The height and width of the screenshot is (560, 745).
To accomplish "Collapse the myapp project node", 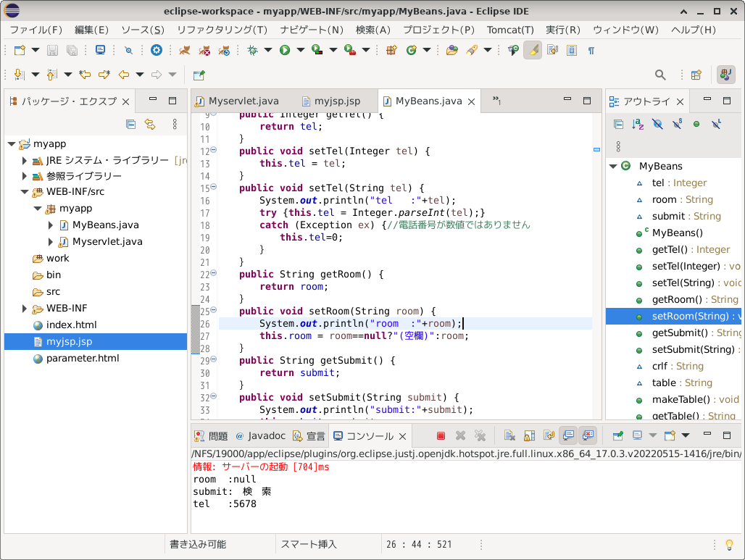I will tap(12, 144).
